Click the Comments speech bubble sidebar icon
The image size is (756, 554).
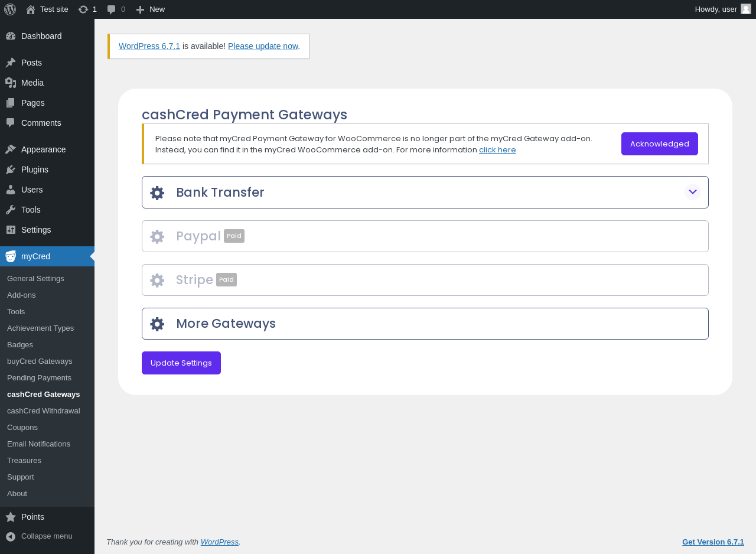pyautogui.click(x=11, y=123)
